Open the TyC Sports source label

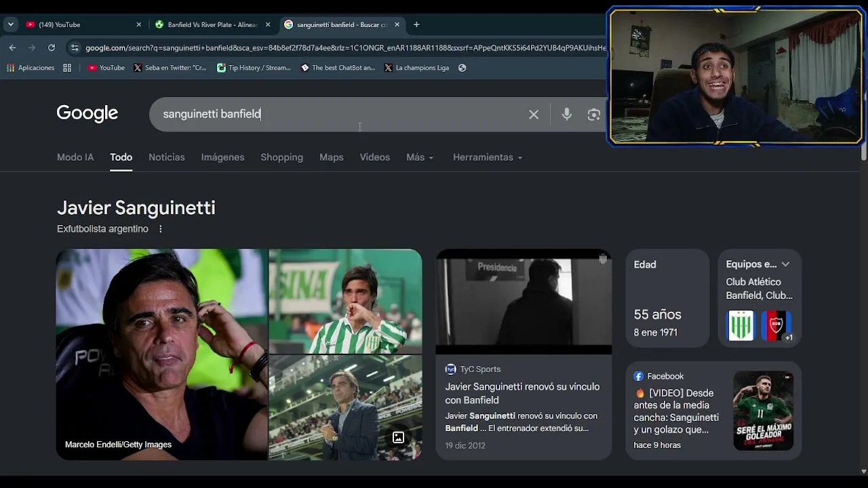473,369
